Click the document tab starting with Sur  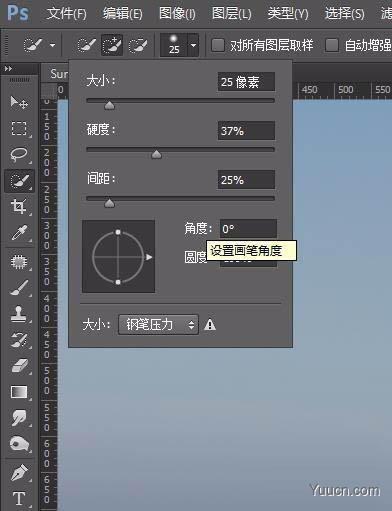point(59,74)
